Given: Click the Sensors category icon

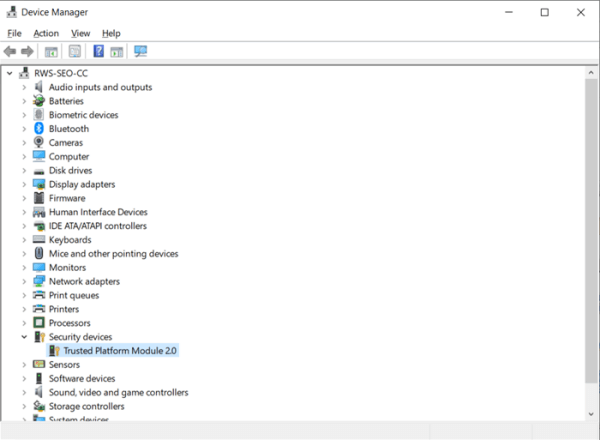Looking at the screenshot, I should click(x=39, y=364).
